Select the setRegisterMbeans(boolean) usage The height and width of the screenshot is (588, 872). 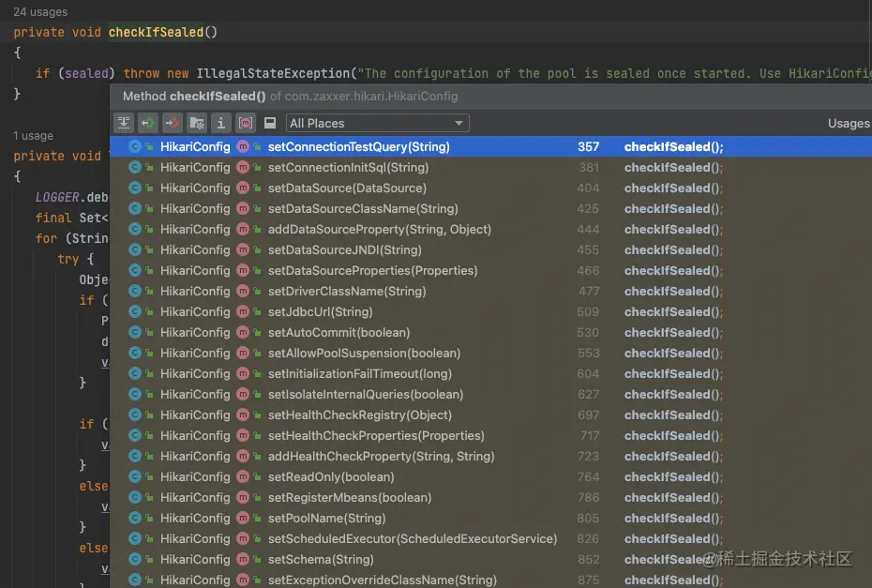coord(490,497)
